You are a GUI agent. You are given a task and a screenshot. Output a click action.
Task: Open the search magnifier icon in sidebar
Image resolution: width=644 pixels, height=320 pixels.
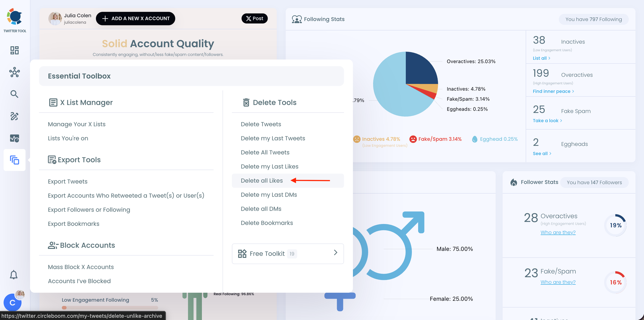point(14,94)
